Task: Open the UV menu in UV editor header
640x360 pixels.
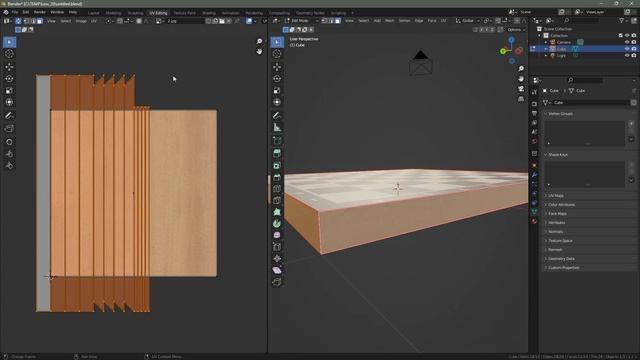Action: click(x=93, y=21)
